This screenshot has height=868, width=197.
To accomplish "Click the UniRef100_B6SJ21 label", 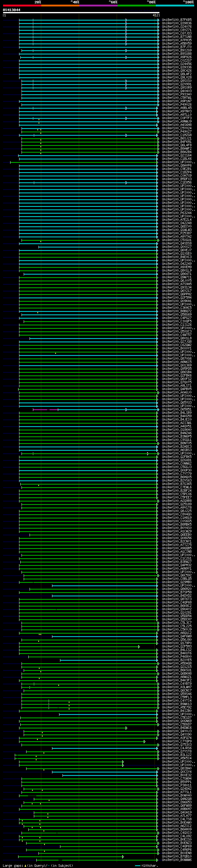I will [177, 139].
